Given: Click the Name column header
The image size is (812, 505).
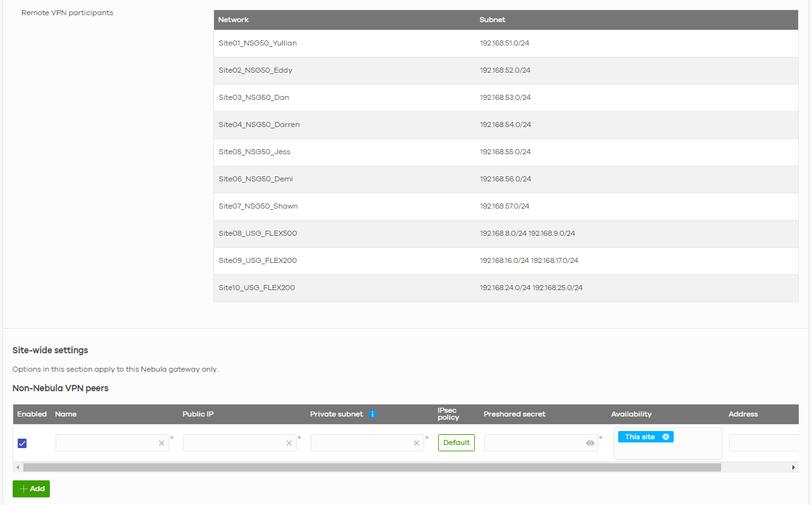Looking at the screenshot, I should coord(66,414).
